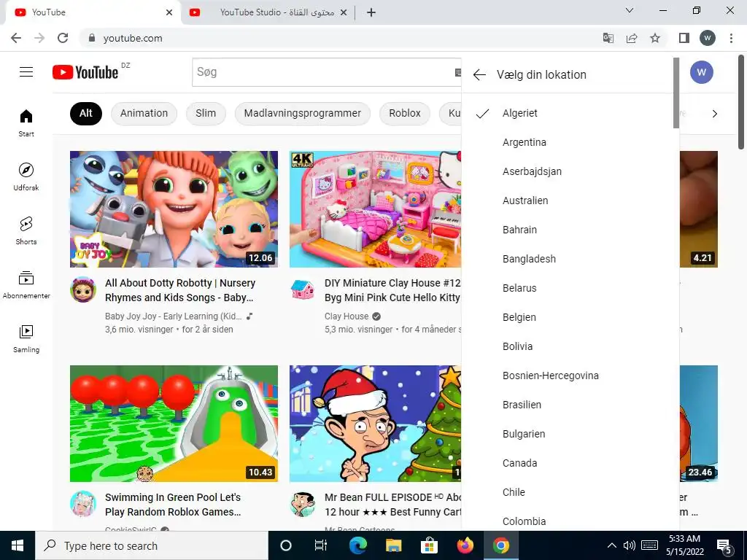
Task: Select Canada in location list
Action: 570,463
